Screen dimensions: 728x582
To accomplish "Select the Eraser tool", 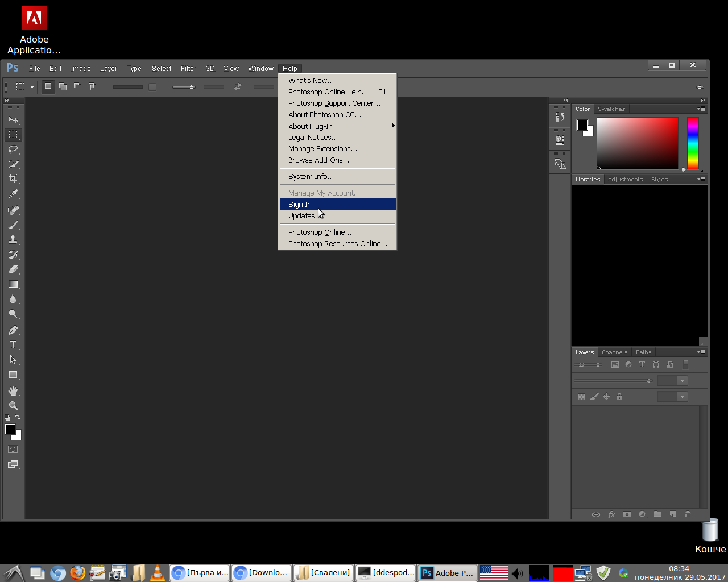I will pyautogui.click(x=13, y=269).
